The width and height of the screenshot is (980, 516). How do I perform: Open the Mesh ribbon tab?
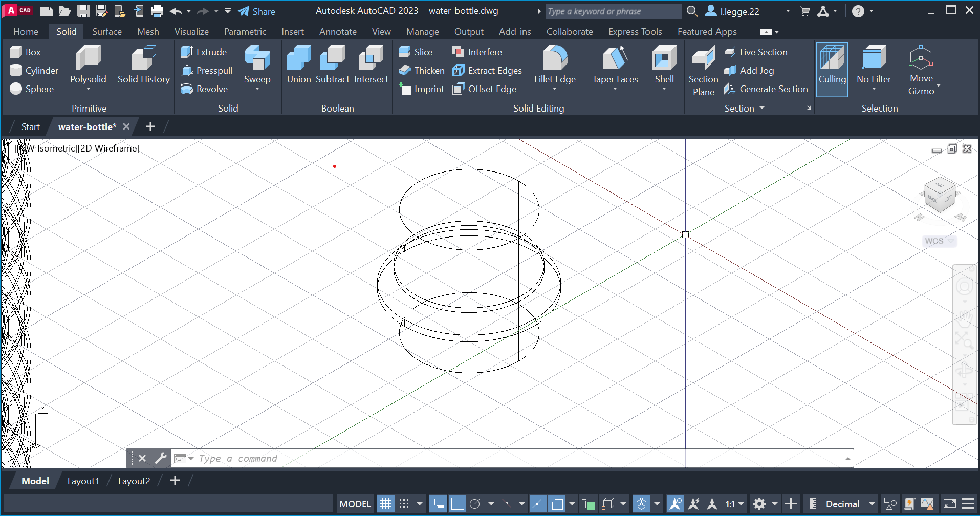pyautogui.click(x=148, y=31)
